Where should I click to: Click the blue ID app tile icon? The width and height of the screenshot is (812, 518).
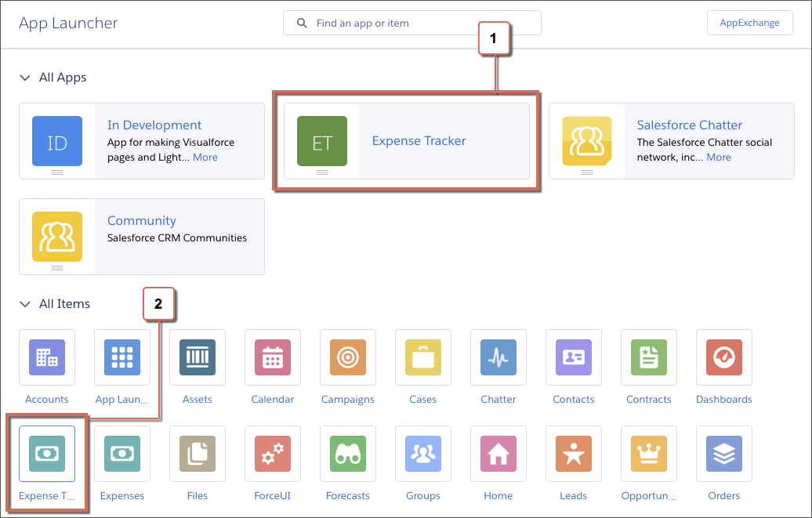(57, 141)
